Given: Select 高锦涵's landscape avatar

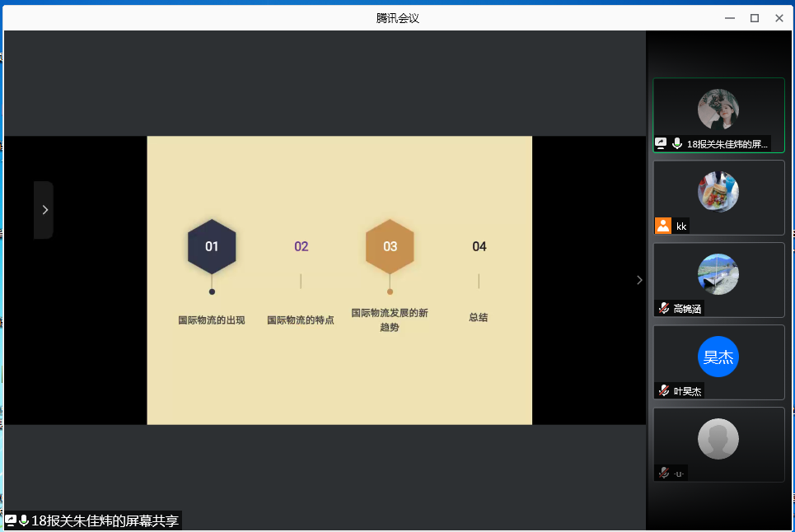Looking at the screenshot, I should 718,274.
